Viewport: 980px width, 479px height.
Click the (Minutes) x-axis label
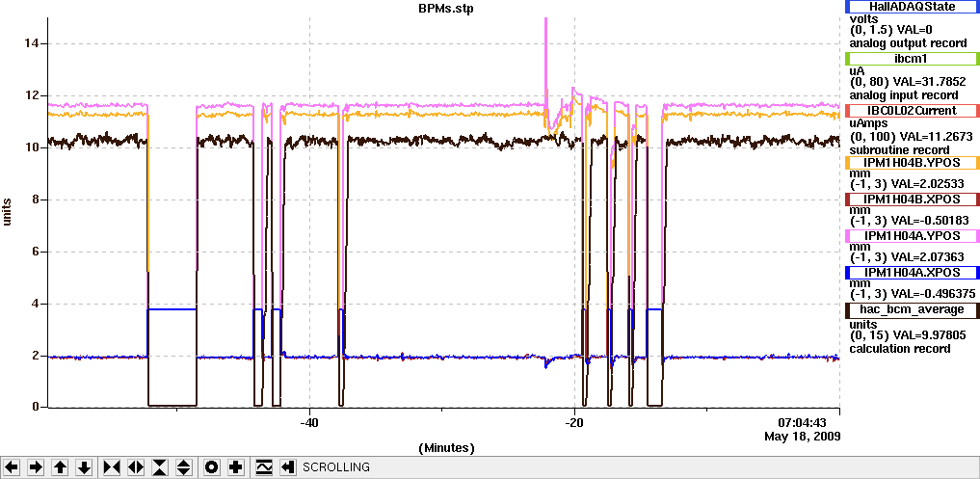tap(446, 448)
